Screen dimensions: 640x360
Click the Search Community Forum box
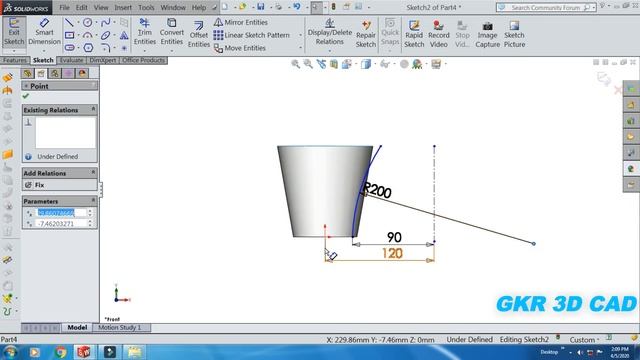(546, 7)
